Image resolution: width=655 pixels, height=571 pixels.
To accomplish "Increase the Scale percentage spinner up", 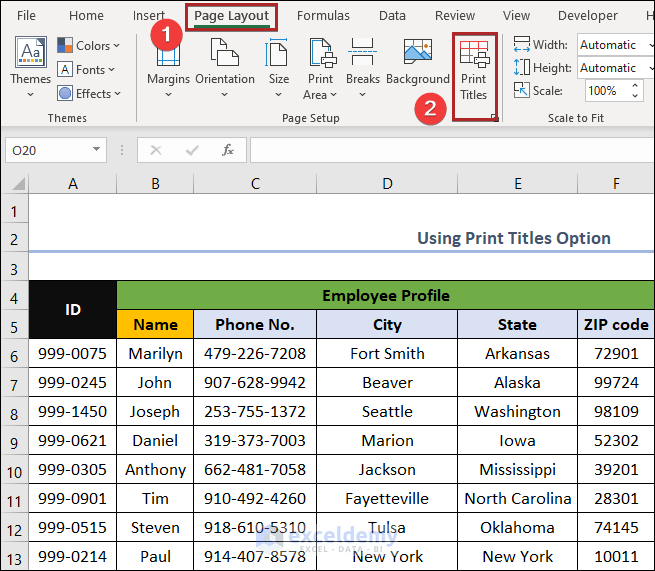I will click(635, 86).
